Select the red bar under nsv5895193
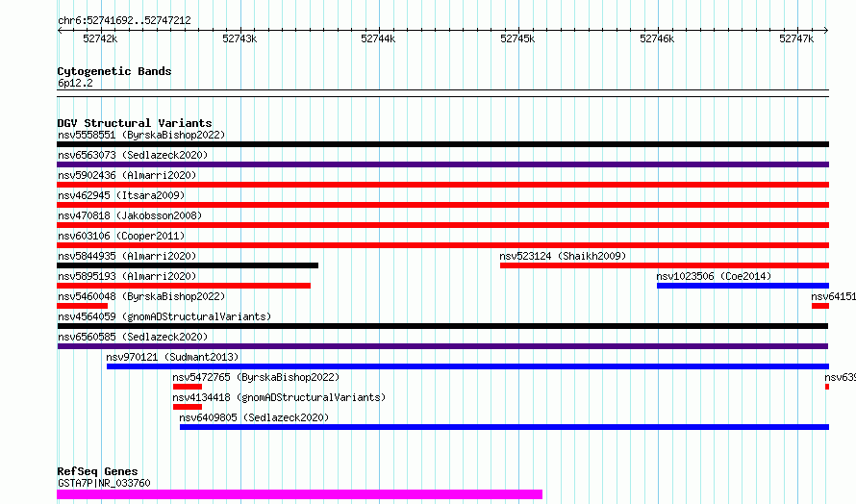This screenshot has height=504, width=856. click(184, 286)
